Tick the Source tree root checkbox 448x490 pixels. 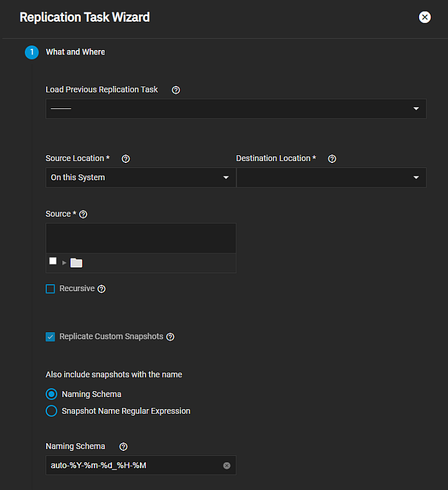pos(53,261)
